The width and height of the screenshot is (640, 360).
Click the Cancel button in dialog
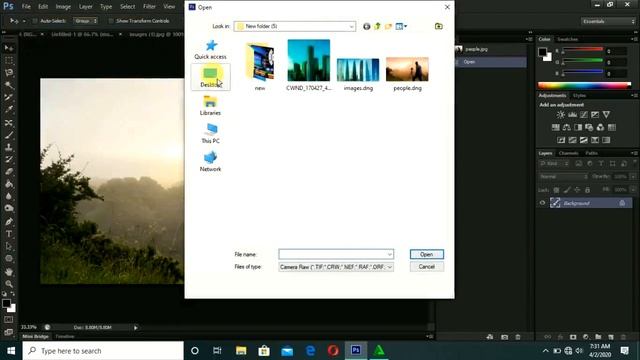point(427,267)
